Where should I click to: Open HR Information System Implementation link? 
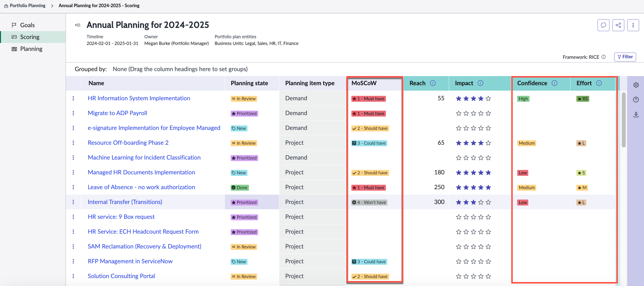pyautogui.click(x=139, y=98)
